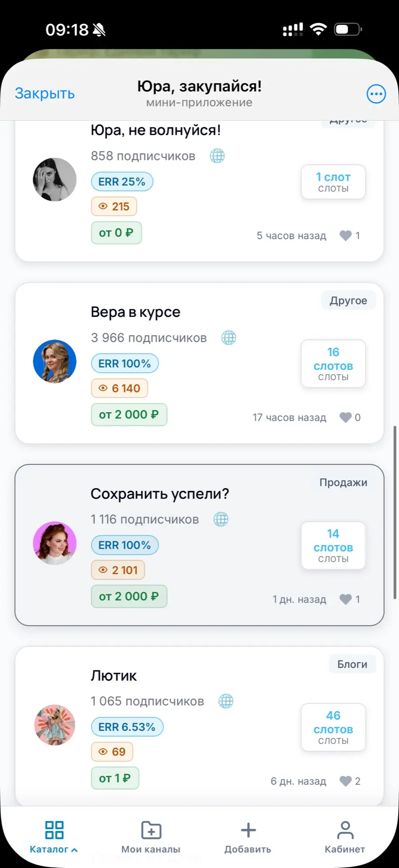Open 16 слотов on Вера в курсе
The height and width of the screenshot is (868, 399).
tap(333, 363)
